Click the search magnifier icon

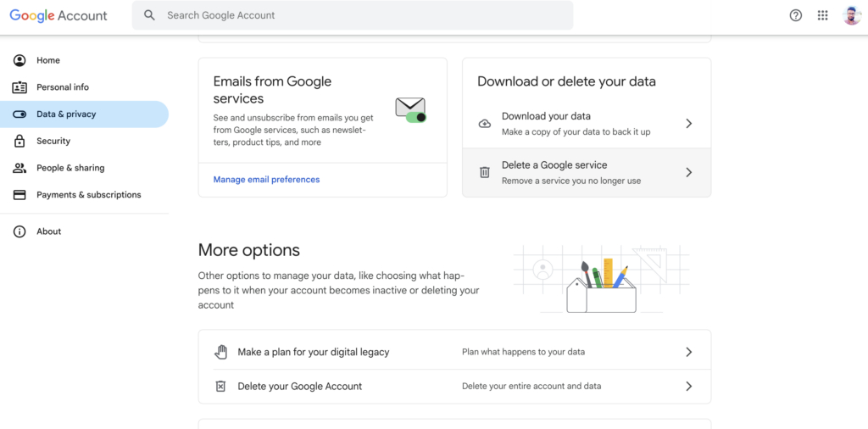coord(149,15)
